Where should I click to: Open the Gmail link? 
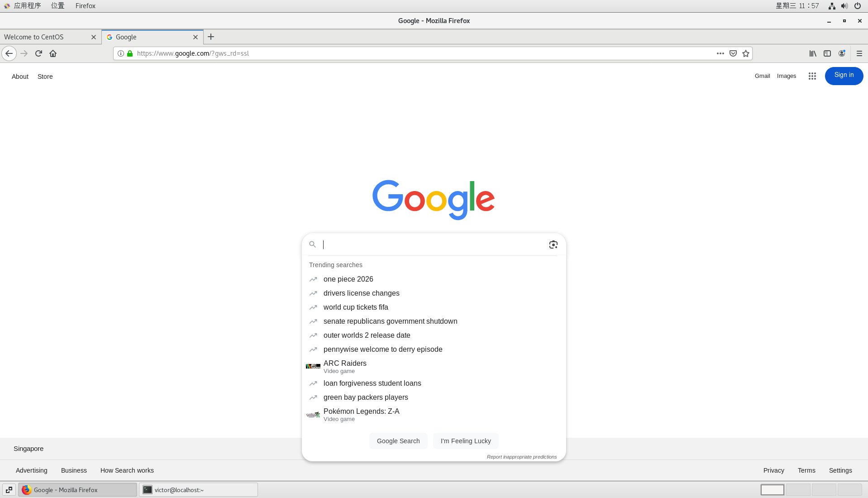tap(762, 76)
